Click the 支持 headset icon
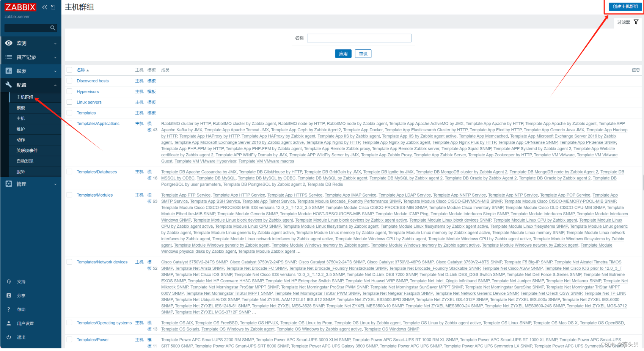Screen dimensions: 644x351 click(9, 282)
